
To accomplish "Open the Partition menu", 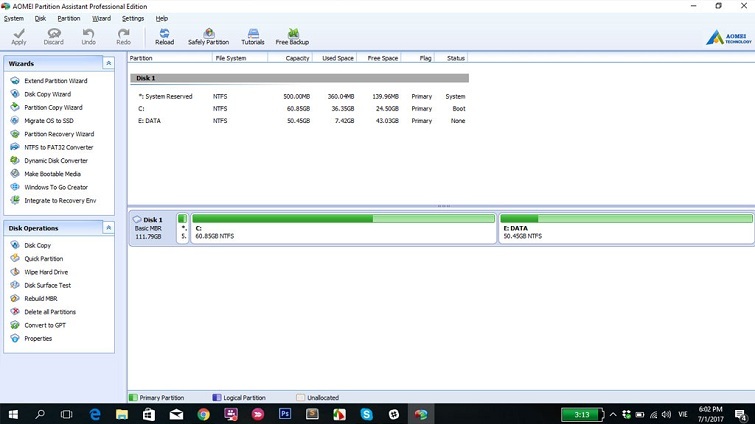I will [69, 18].
